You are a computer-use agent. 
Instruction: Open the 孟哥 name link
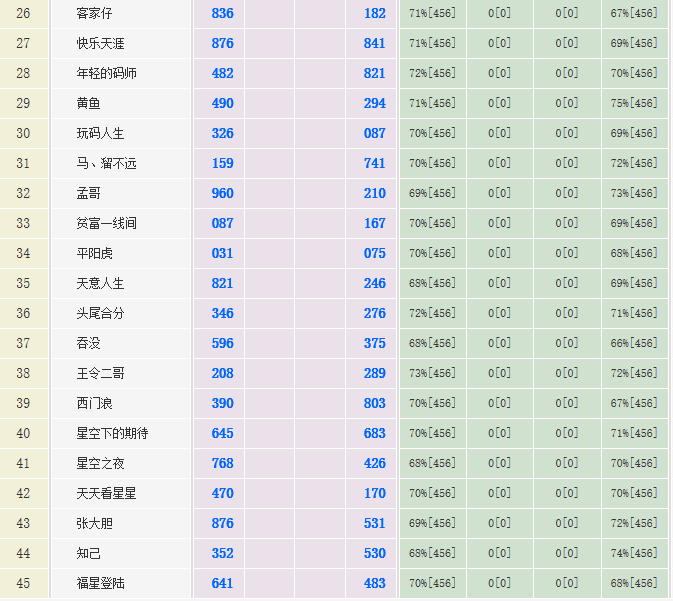point(88,193)
